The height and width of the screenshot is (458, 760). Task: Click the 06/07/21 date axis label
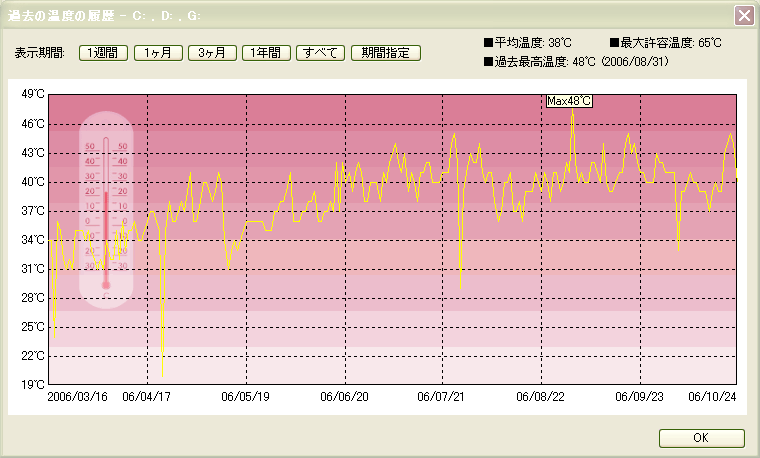coord(441,397)
